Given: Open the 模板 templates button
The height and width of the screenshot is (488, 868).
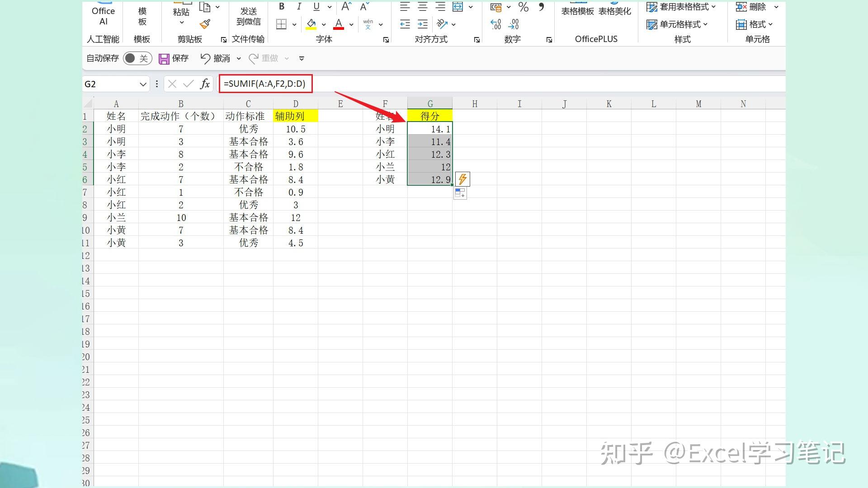Looking at the screenshot, I should click(x=142, y=16).
